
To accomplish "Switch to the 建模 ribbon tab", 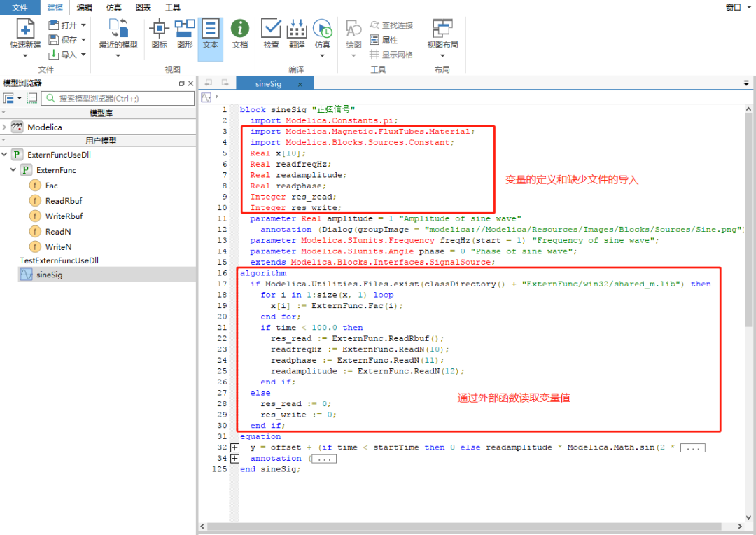I will tap(55, 7).
